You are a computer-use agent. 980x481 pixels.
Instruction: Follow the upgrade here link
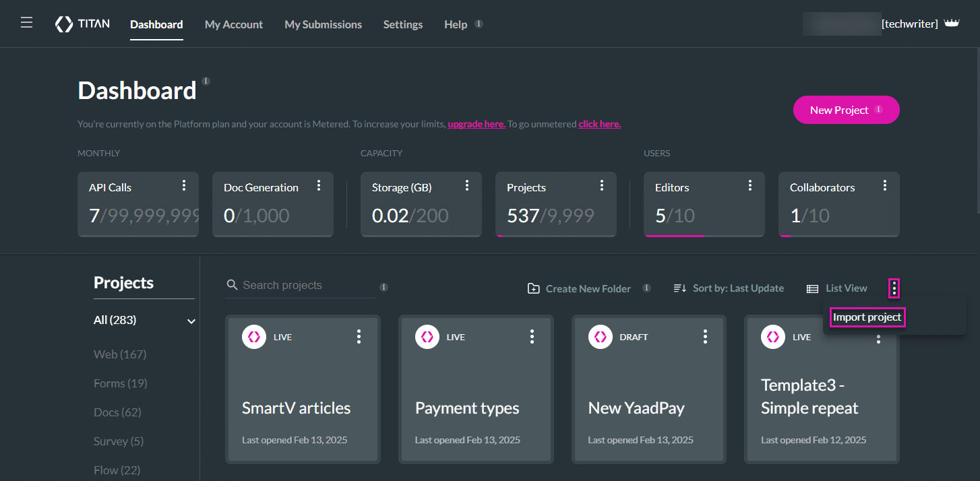click(476, 124)
